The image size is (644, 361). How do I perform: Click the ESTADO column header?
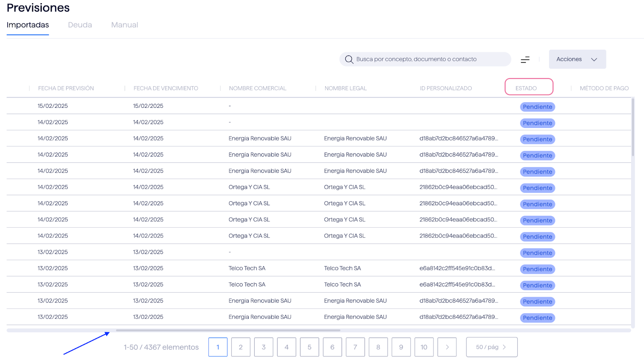coord(526,88)
